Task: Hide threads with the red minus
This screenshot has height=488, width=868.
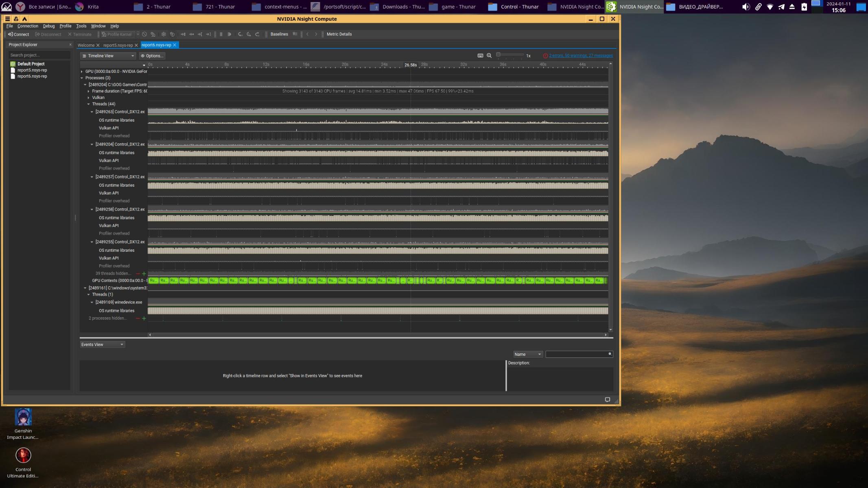Action: pos(138,274)
